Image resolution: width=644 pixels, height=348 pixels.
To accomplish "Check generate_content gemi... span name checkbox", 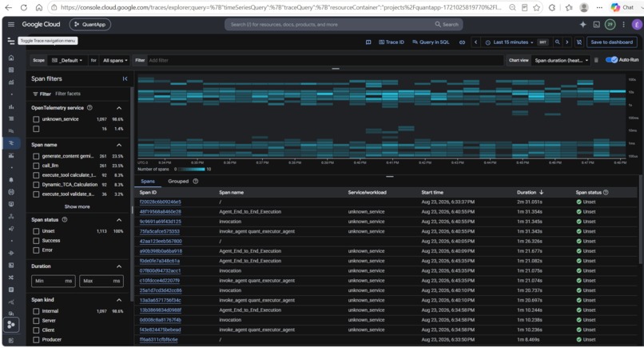I will [x=36, y=156].
